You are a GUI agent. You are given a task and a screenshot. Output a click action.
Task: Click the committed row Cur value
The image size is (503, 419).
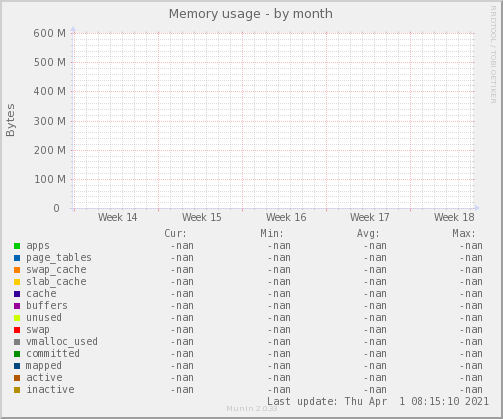pyautogui.click(x=182, y=354)
